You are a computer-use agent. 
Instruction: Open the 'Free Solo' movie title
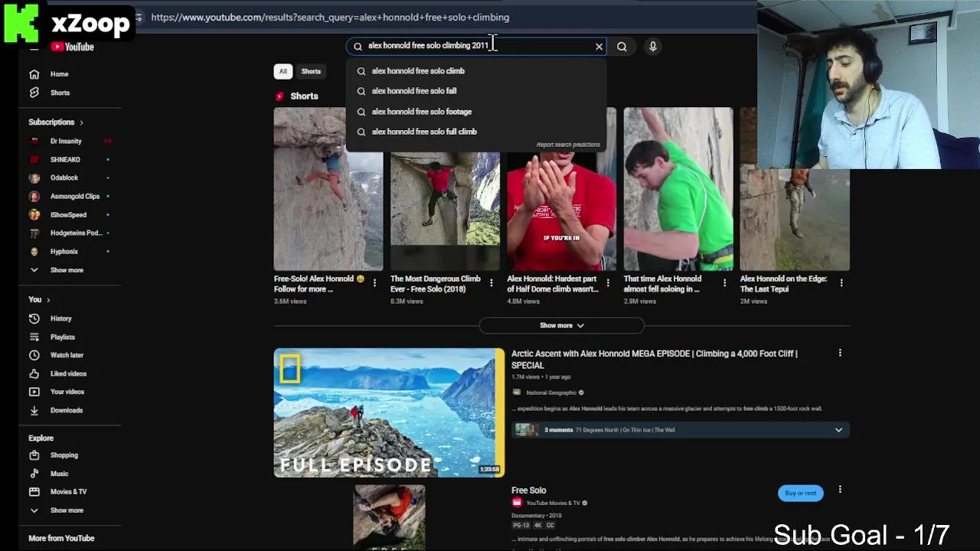coord(529,491)
